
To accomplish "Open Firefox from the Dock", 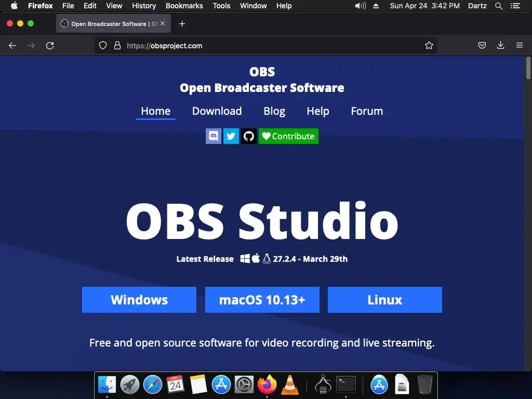I will point(267,385).
